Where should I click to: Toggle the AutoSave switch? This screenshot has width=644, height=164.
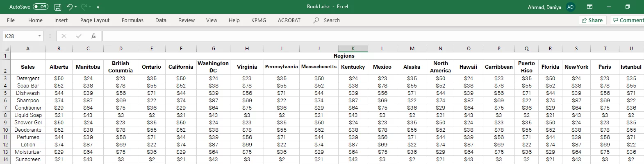click(x=40, y=7)
